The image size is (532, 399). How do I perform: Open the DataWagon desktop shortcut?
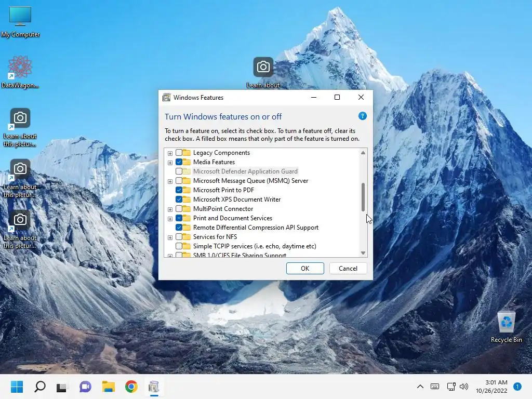[20, 72]
